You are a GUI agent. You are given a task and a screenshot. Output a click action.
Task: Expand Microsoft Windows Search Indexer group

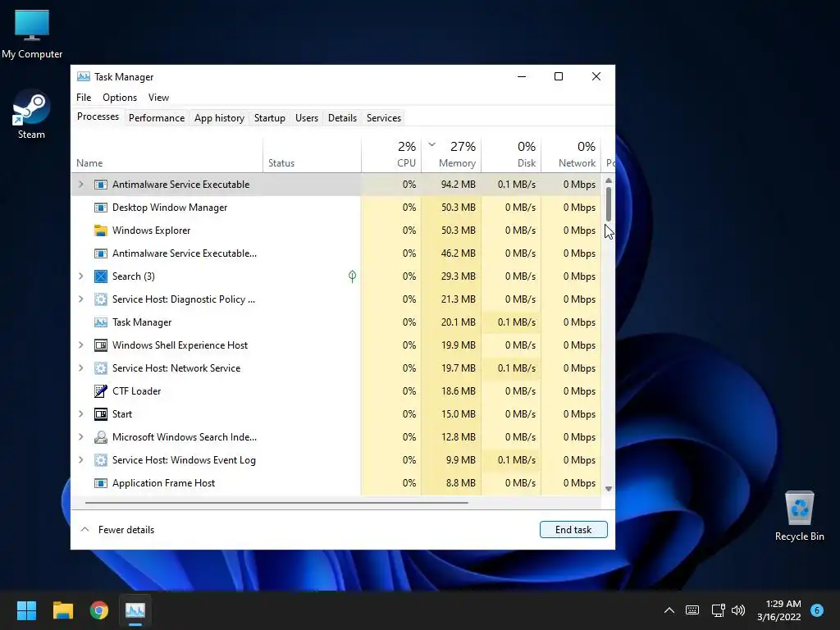point(81,437)
